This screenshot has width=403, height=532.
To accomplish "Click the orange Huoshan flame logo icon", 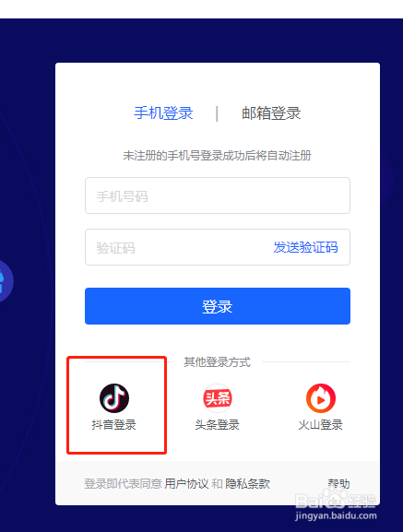I will pyautogui.click(x=321, y=398).
